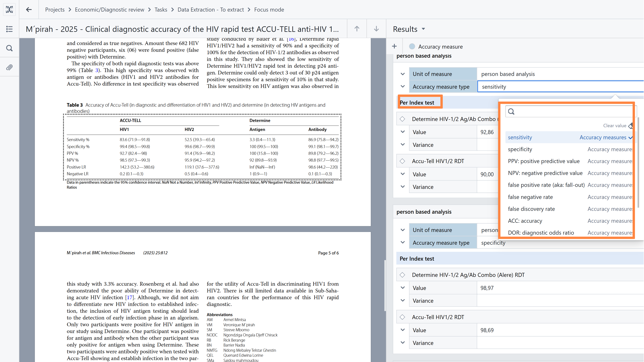Add new item with plus icon
The width and height of the screenshot is (644, 362).
394,46
